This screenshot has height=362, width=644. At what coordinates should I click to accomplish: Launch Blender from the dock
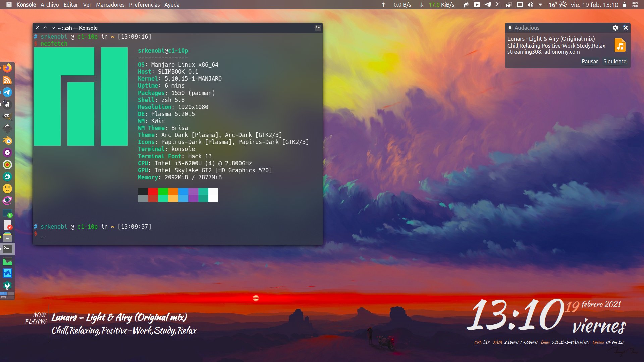pos(7,140)
